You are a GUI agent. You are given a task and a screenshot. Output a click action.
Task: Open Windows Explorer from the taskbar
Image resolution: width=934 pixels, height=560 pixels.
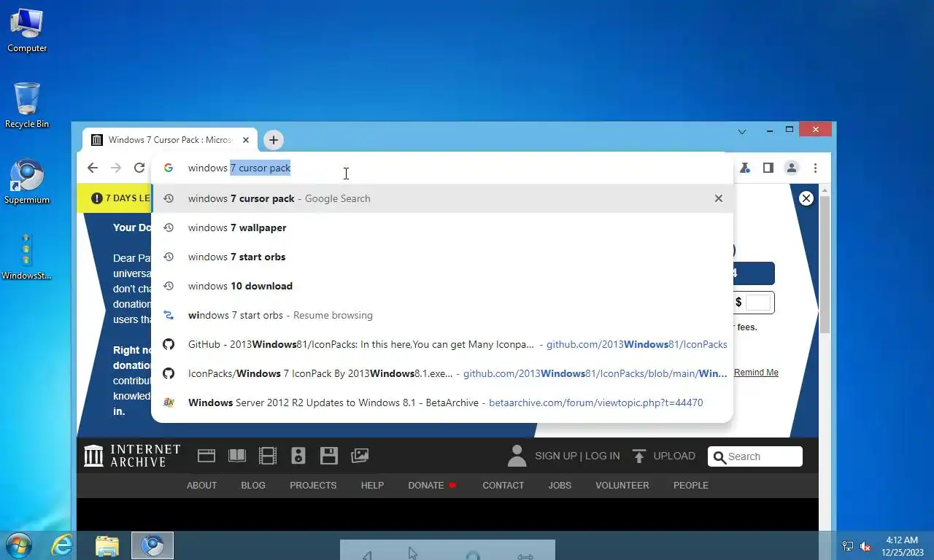107,545
